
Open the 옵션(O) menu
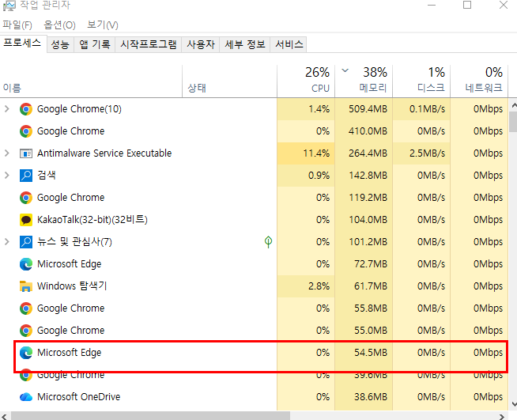click(x=59, y=25)
